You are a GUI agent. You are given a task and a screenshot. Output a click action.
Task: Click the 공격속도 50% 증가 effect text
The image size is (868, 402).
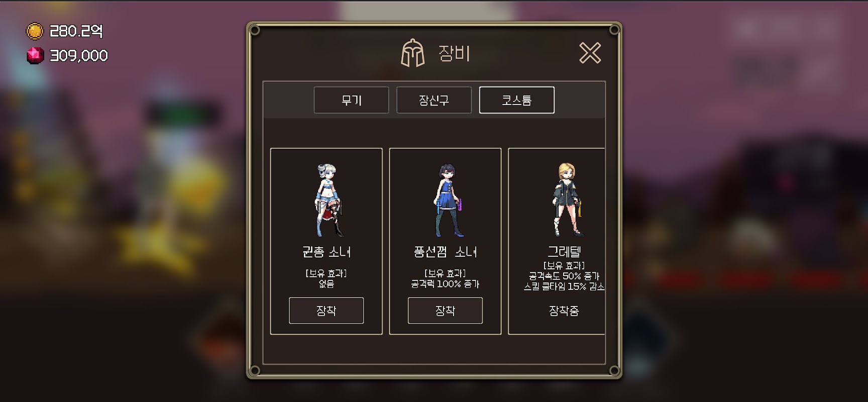pos(564,276)
